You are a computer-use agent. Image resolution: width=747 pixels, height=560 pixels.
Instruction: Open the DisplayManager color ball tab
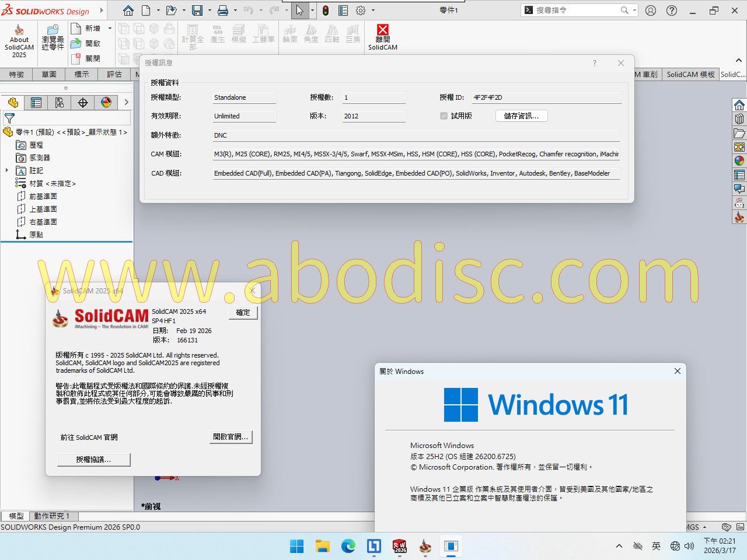(106, 103)
